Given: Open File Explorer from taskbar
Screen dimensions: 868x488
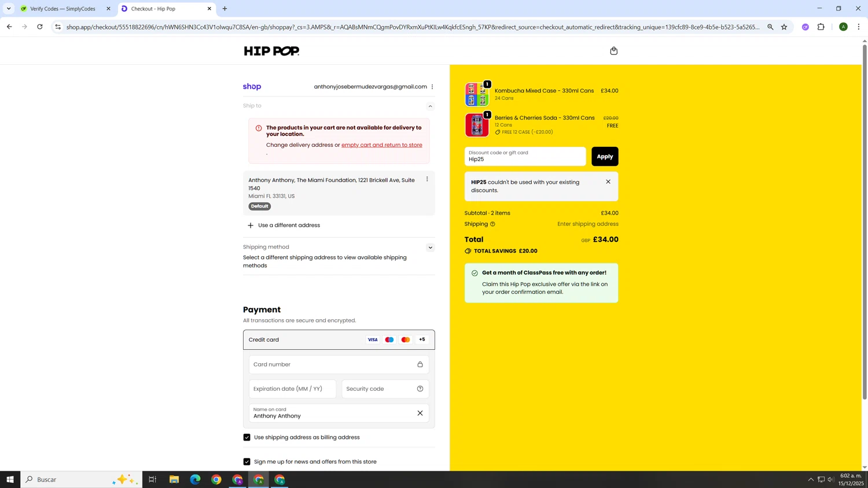Looking at the screenshot, I should click(x=174, y=479).
